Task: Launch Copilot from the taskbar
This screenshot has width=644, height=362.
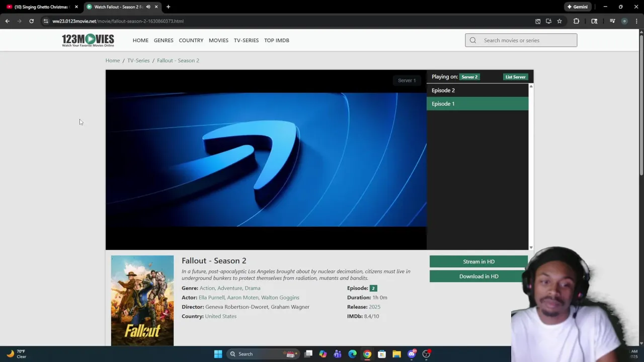Action: 323,354
